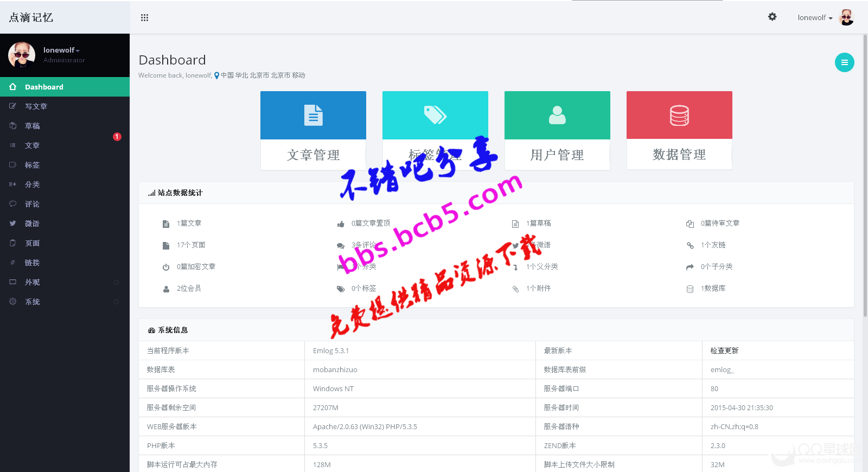Click the 1个附件 statistic
868x472 pixels.
[x=538, y=288]
